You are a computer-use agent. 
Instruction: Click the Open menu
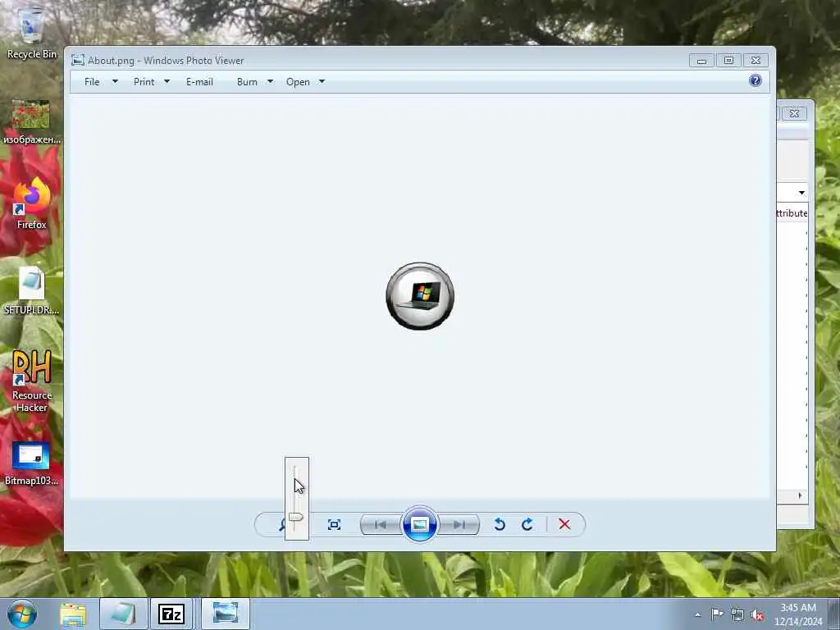click(298, 82)
